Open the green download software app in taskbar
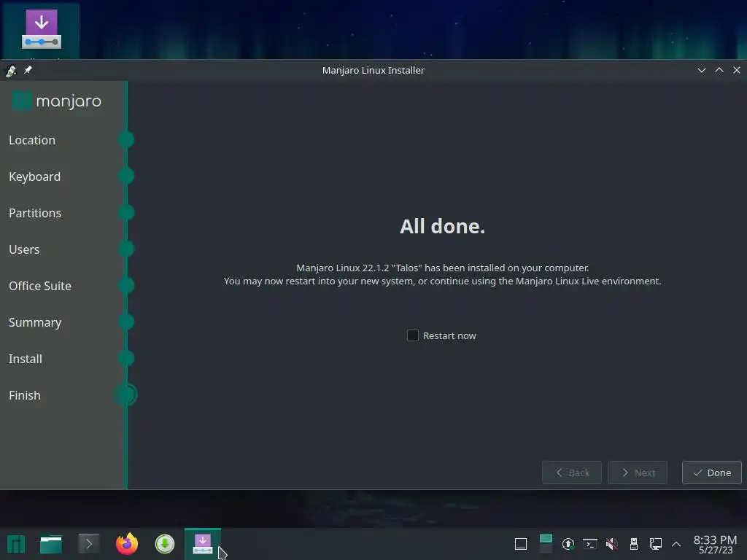Screen dimensions: 747x560 (x=165, y=544)
